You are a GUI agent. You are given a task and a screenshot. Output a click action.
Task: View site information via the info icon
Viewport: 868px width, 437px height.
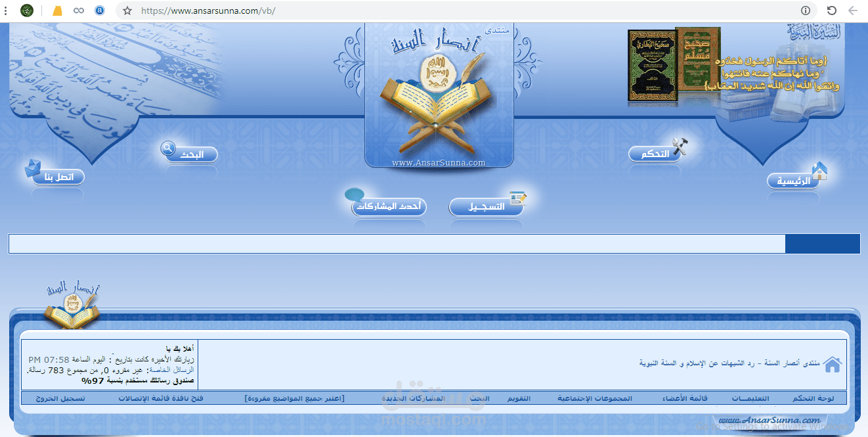tap(806, 11)
